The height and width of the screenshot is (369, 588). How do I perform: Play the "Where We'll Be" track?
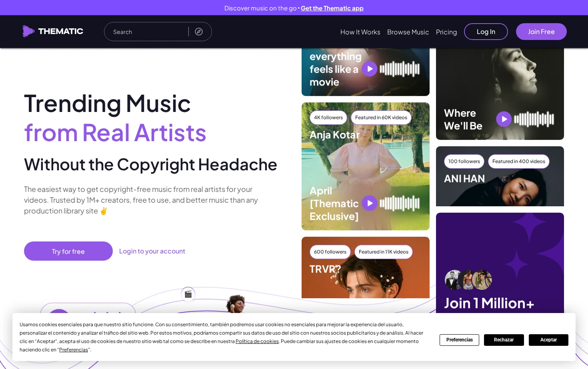pyautogui.click(x=504, y=119)
